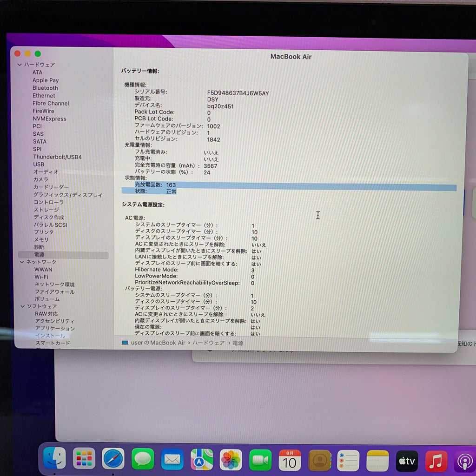
Task: Launch FaceTime from the Dock
Action: pos(260,460)
